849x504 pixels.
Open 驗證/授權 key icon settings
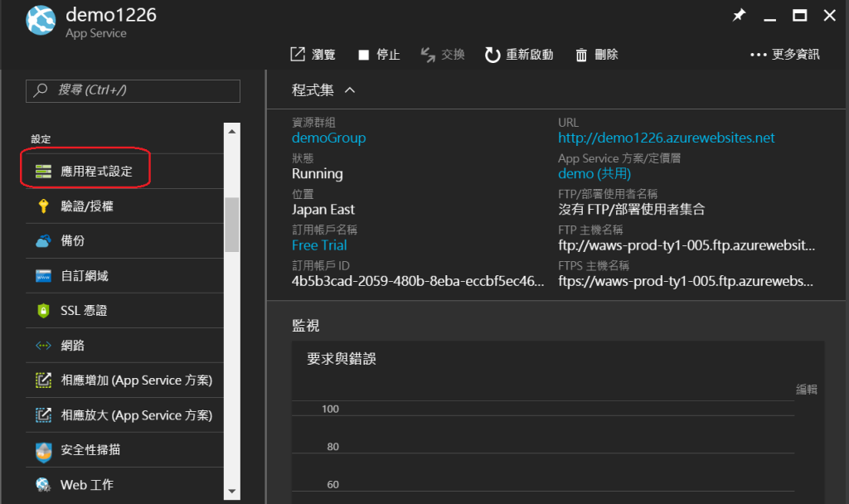point(43,206)
